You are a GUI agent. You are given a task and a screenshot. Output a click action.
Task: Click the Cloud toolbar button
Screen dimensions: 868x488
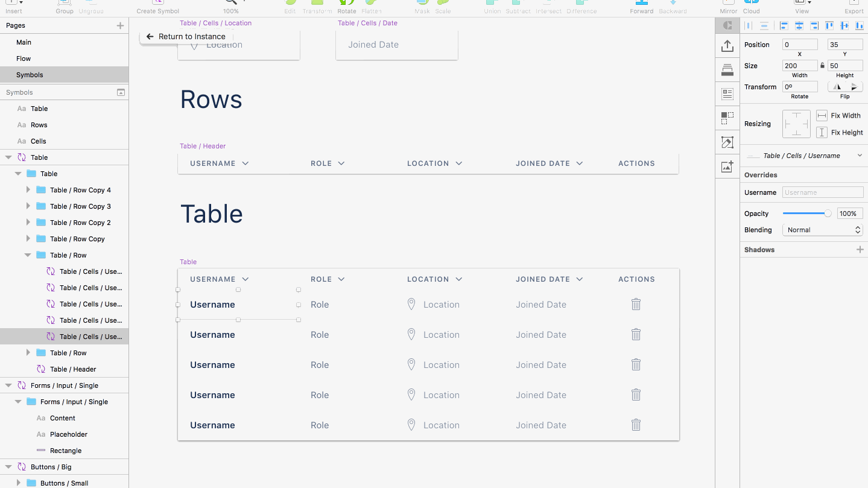752,7
